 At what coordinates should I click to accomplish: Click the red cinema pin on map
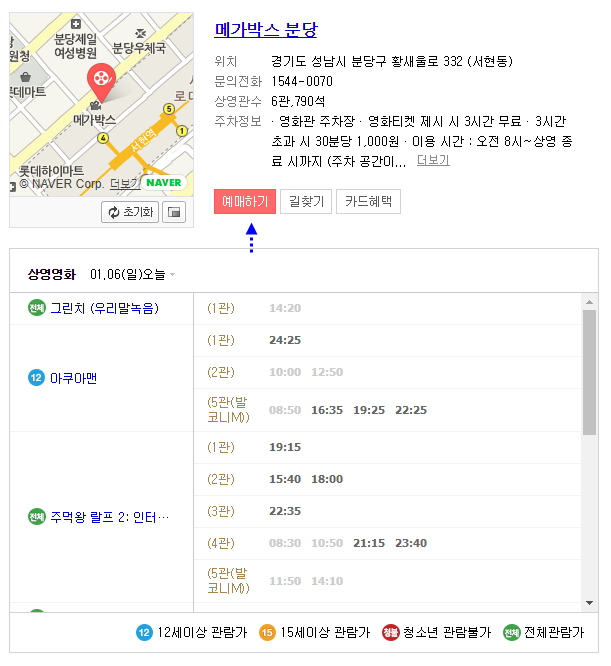point(101,81)
